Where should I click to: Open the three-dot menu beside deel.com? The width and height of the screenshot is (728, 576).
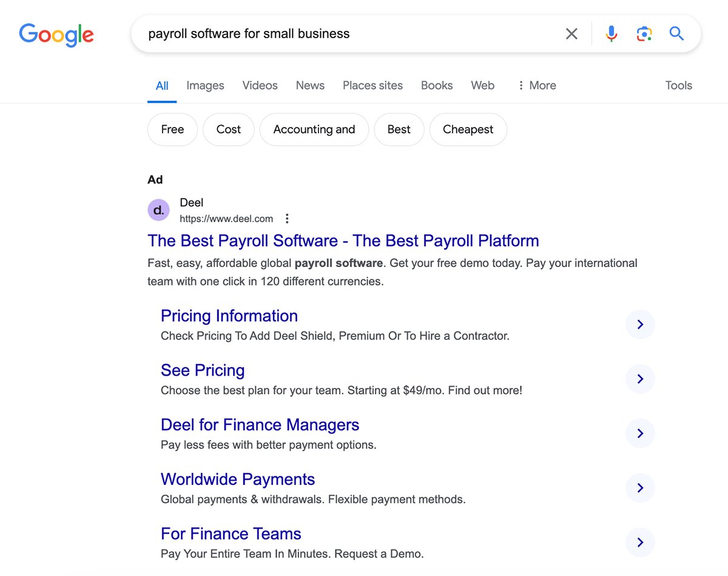point(286,218)
